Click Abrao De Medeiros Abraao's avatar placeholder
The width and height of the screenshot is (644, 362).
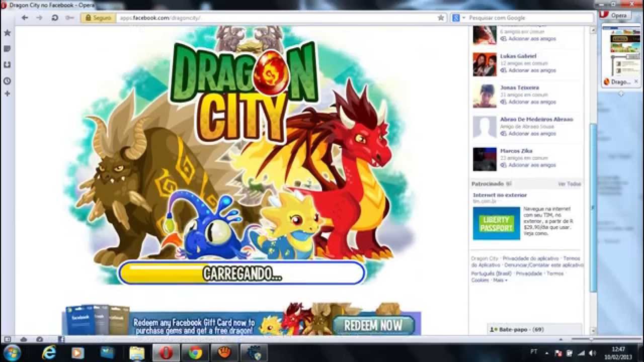(x=485, y=128)
